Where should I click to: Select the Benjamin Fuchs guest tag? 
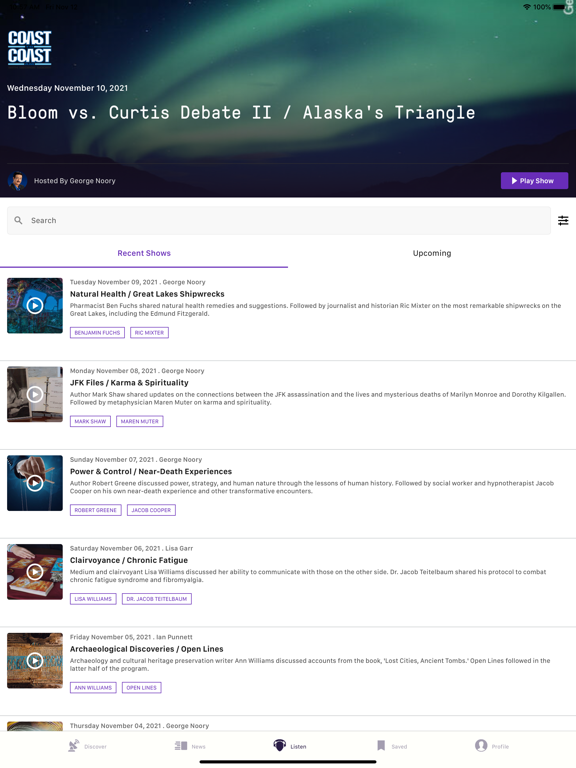97,333
